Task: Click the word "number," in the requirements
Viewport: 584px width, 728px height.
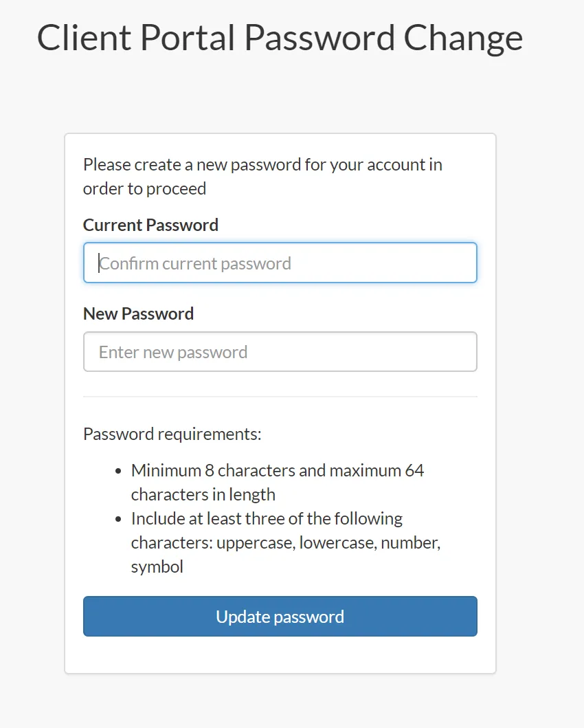Action: [410, 542]
